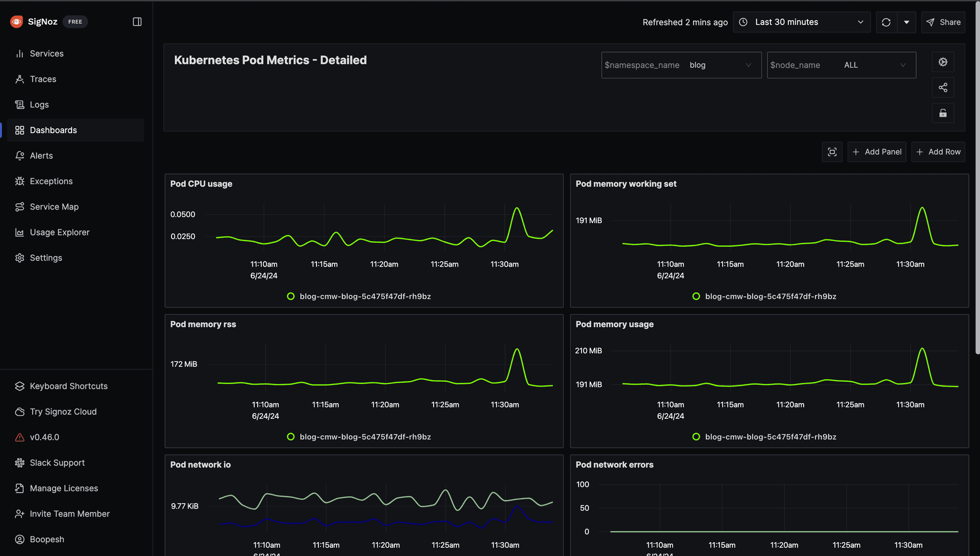This screenshot has width=980, height=556.
Task: Toggle blog-cmw-blog legend in Pod memory rss
Action: click(359, 437)
